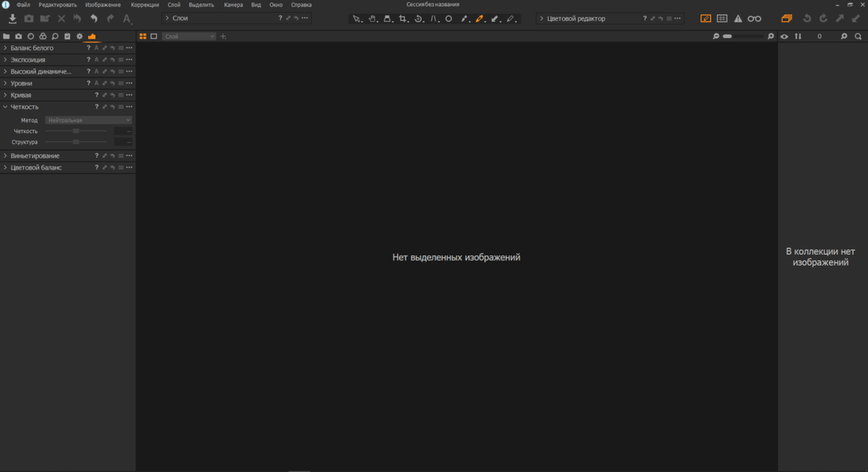Image resolution: width=868 pixels, height=472 pixels.
Task: Click reset arrow on Кривая panel
Action: tap(113, 95)
